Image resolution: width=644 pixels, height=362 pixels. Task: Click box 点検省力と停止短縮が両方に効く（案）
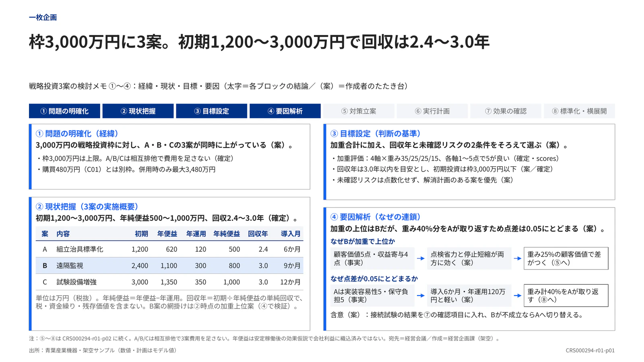coord(469,258)
